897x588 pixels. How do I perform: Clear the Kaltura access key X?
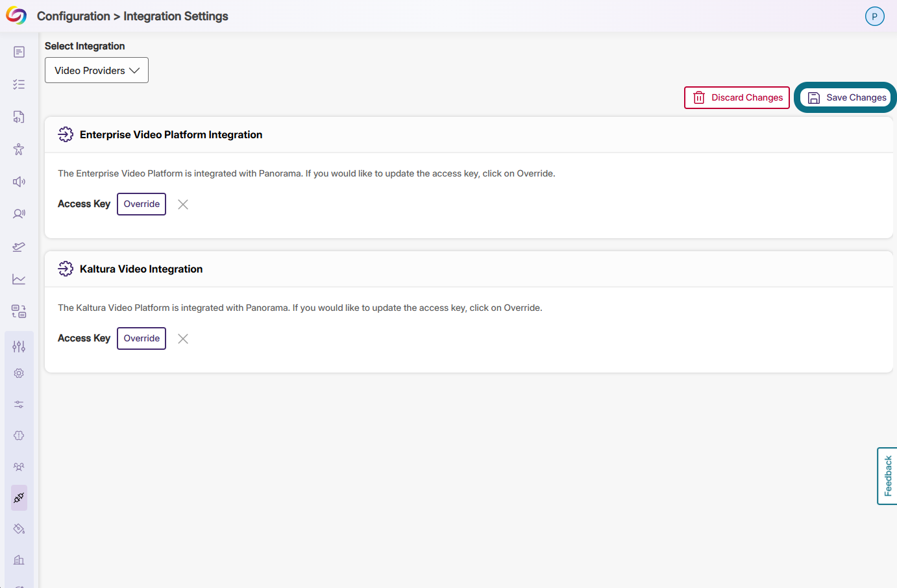click(x=183, y=339)
